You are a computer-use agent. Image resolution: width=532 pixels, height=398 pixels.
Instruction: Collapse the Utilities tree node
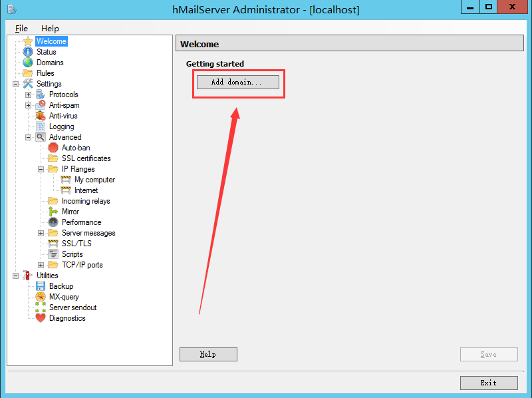(x=15, y=276)
